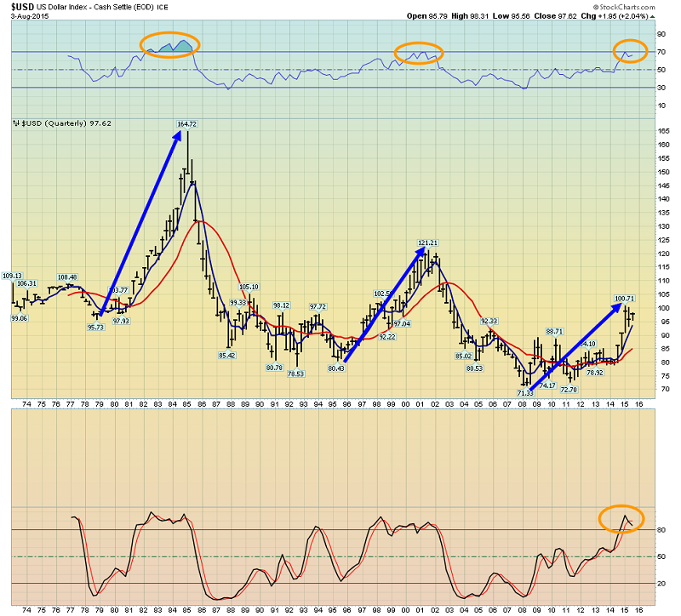681x616 pixels.
Task: Click the orange circle around 2015 RSI reading
Action: (632, 50)
